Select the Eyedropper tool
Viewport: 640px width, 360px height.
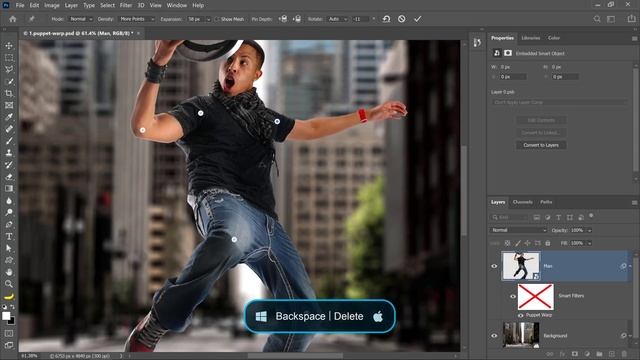(9, 117)
